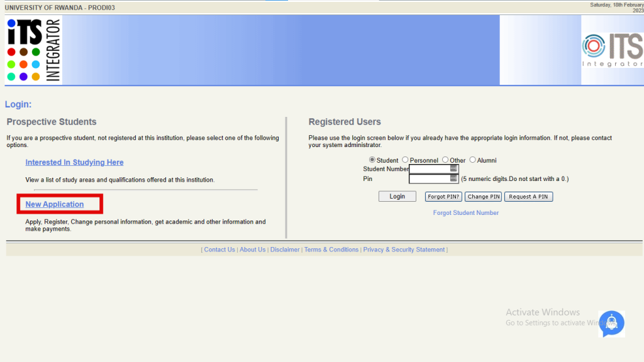This screenshot has height=362, width=644.
Task: Click the Change PIN button
Action: 483,196
